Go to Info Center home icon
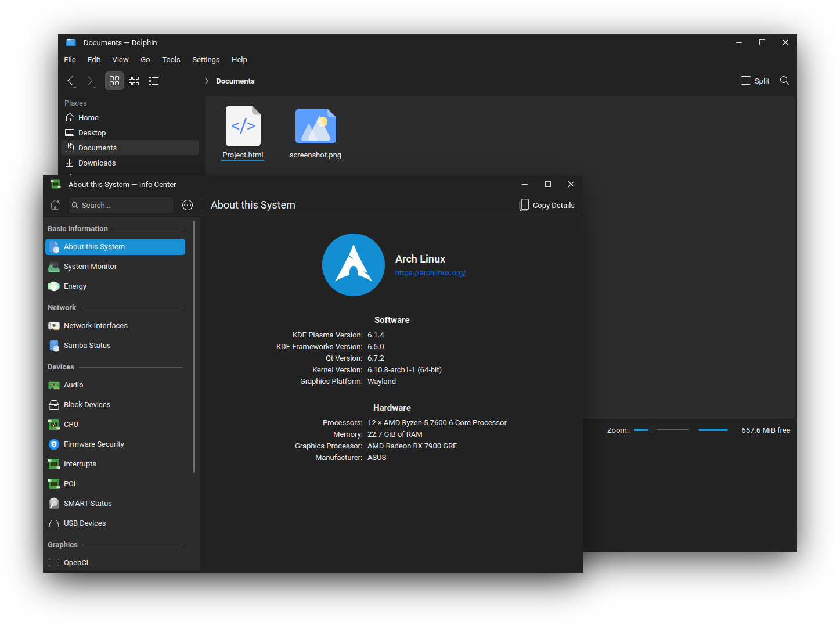This screenshot has width=840, height=625. pyautogui.click(x=55, y=205)
